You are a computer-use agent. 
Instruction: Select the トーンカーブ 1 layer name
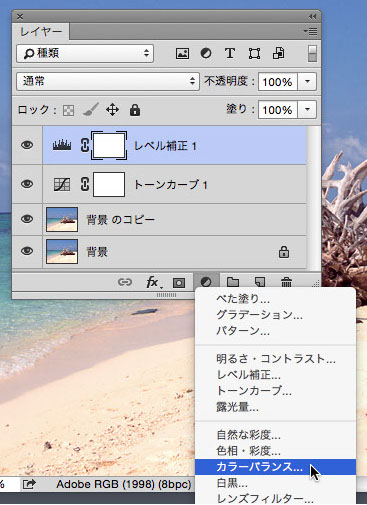pos(171,185)
